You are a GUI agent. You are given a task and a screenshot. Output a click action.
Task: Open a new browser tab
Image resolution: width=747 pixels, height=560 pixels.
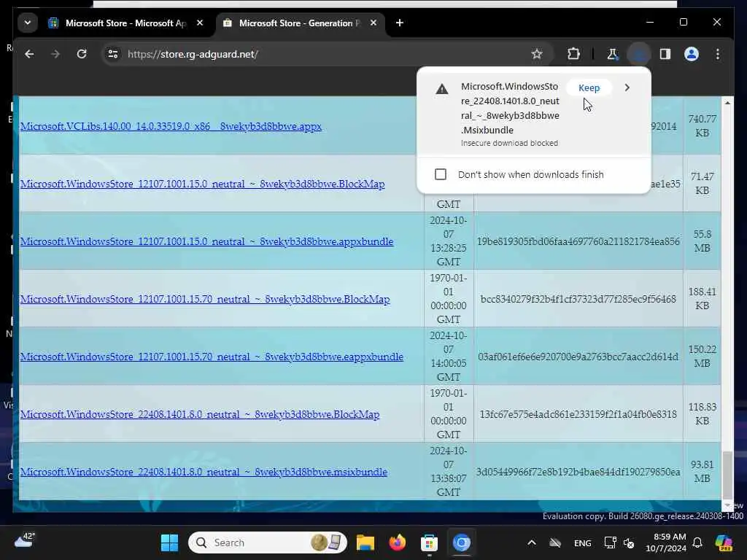coord(400,23)
